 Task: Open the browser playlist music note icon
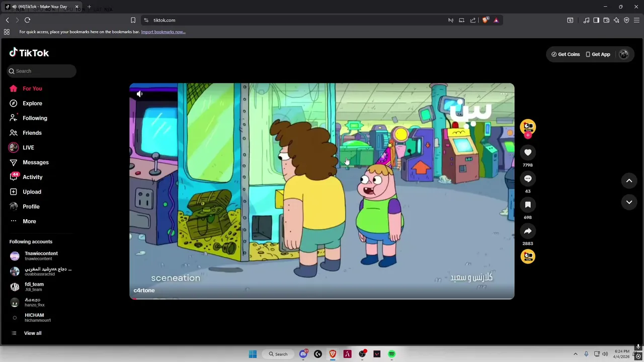point(586,20)
